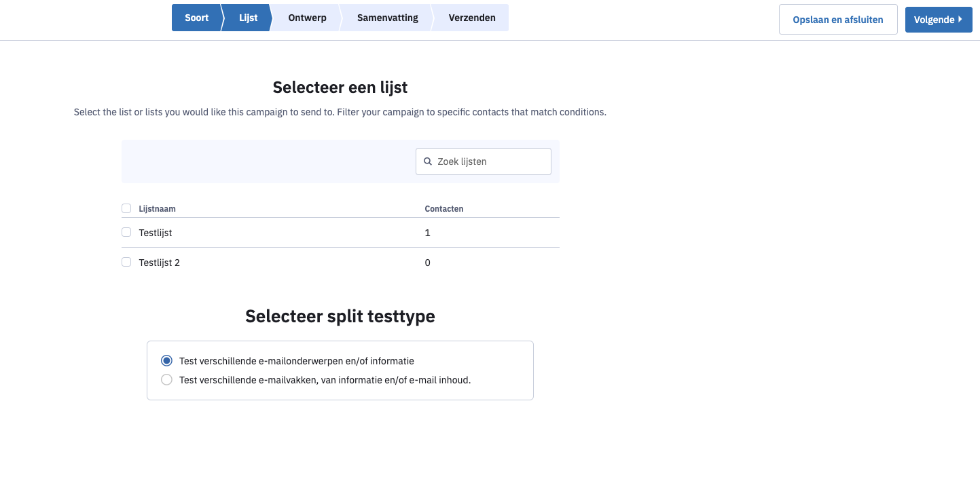Click the Contacten column header
The width and height of the screenshot is (980, 477).
444,209
